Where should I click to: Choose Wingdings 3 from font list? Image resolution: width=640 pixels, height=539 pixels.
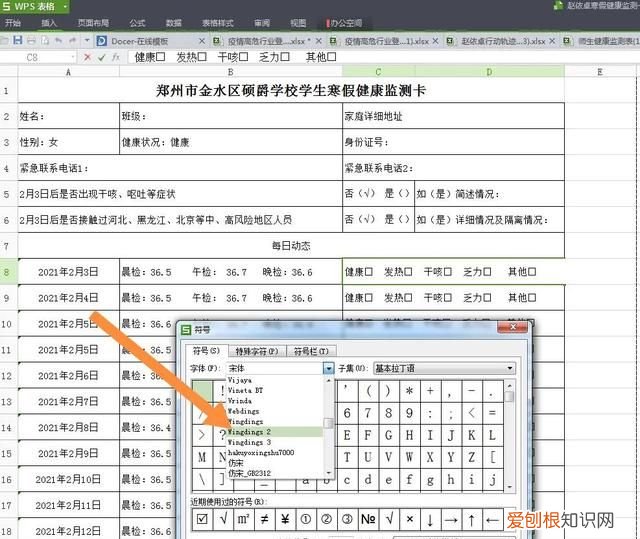(275, 442)
